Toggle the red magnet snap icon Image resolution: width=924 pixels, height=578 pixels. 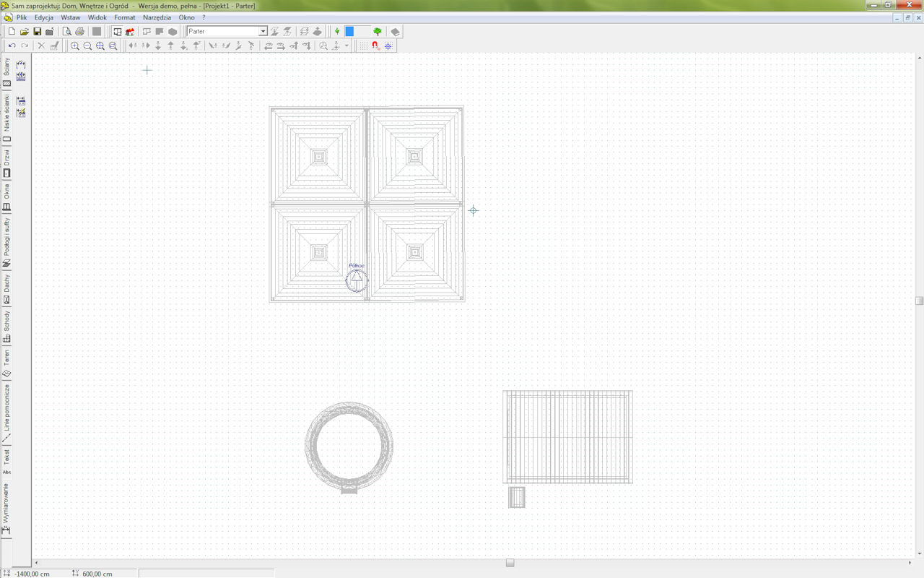(375, 46)
